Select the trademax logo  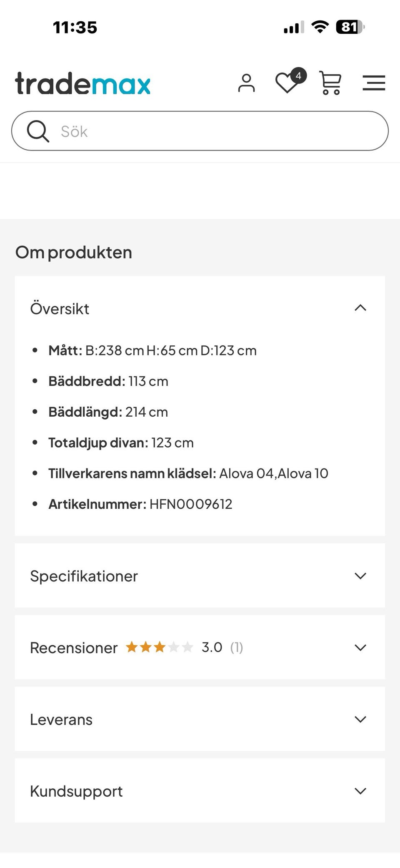click(82, 83)
